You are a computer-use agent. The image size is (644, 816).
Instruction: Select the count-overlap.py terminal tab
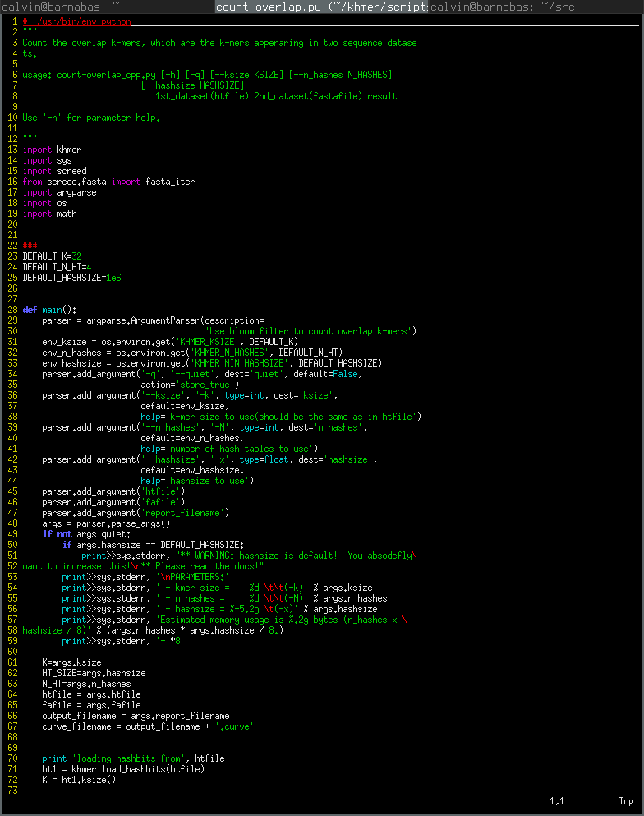(x=321, y=7)
